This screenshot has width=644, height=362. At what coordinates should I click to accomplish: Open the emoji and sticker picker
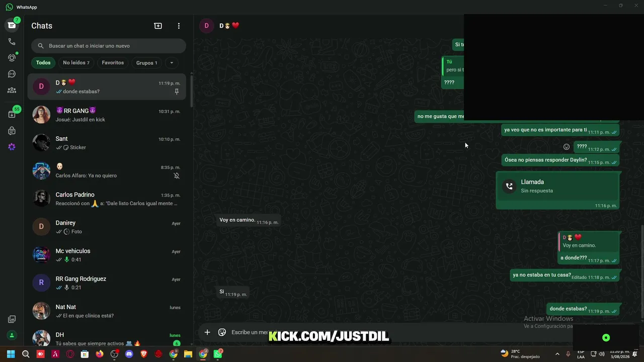coord(222,332)
